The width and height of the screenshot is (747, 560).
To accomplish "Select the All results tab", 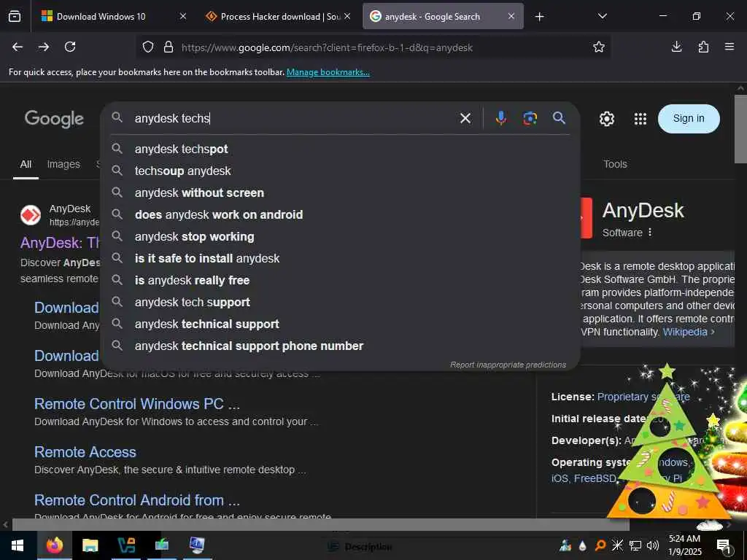I will (x=26, y=164).
